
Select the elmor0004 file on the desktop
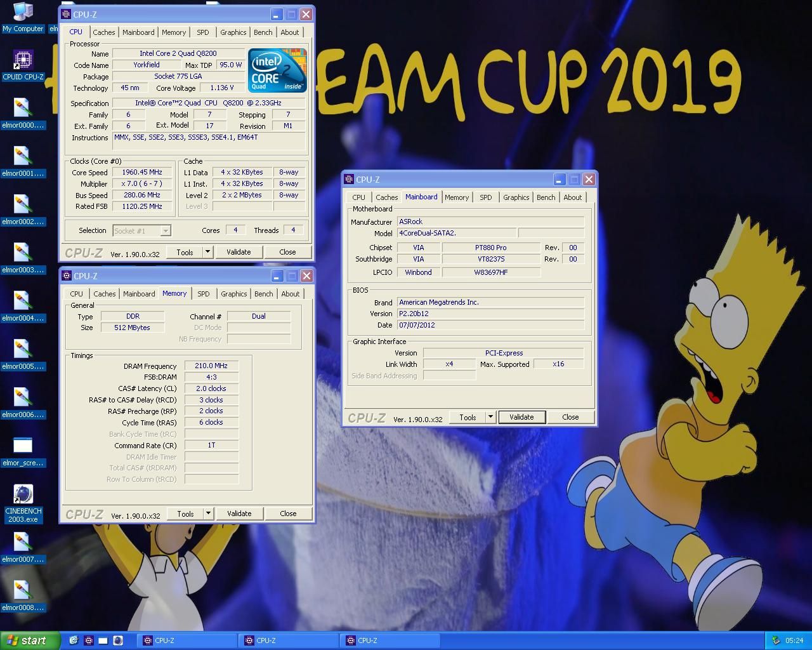23,307
